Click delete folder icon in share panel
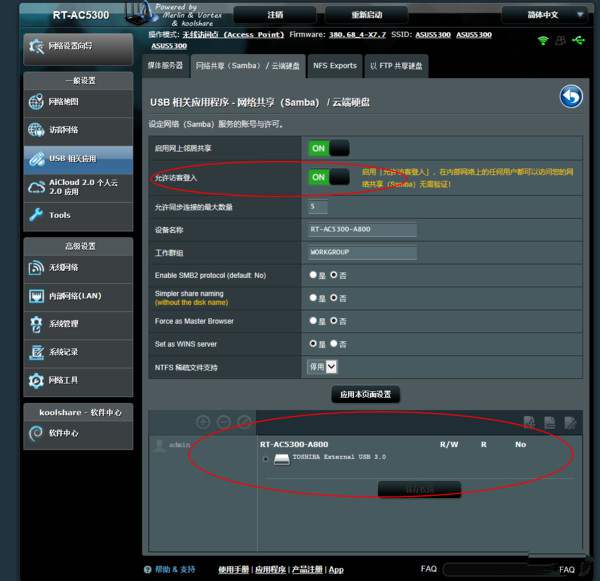This screenshot has height=581, width=600. point(550,423)
